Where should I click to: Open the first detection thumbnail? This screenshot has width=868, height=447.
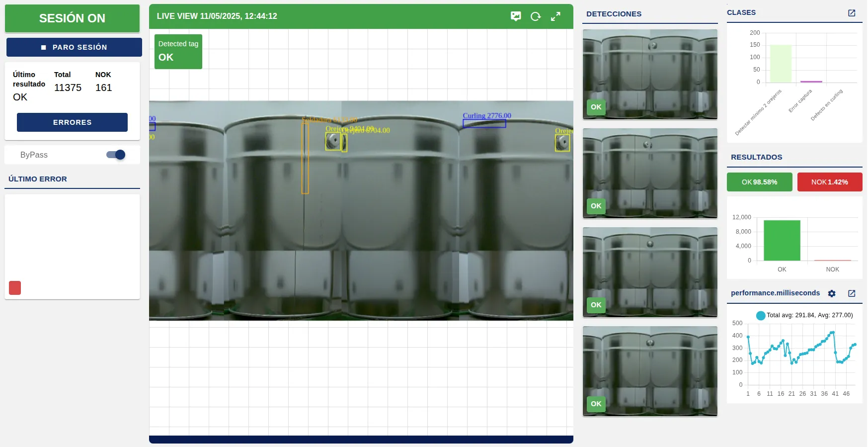(x=650, y=74)
